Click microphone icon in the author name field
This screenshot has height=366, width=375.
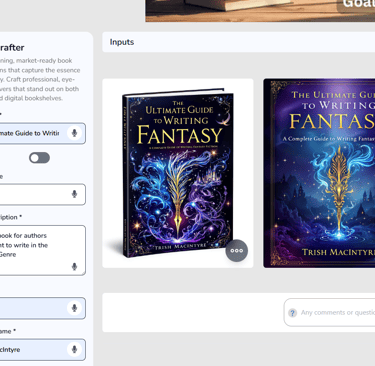coord(74,349)
